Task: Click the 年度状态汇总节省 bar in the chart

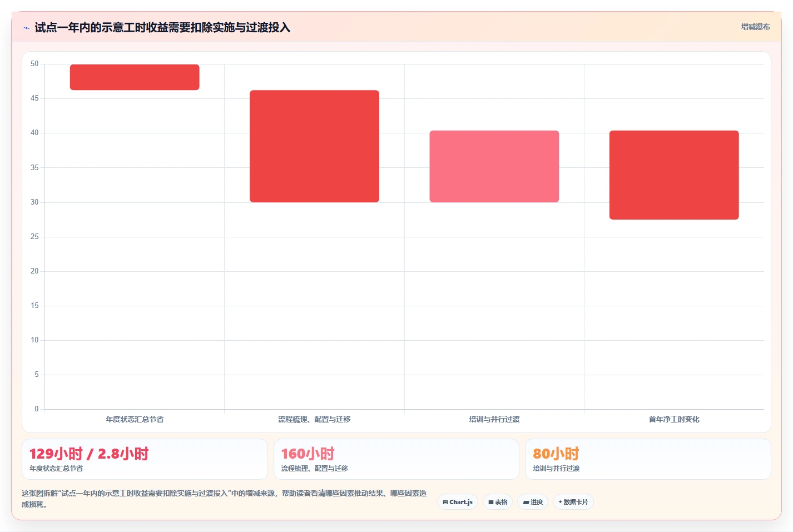Action: 135,77
